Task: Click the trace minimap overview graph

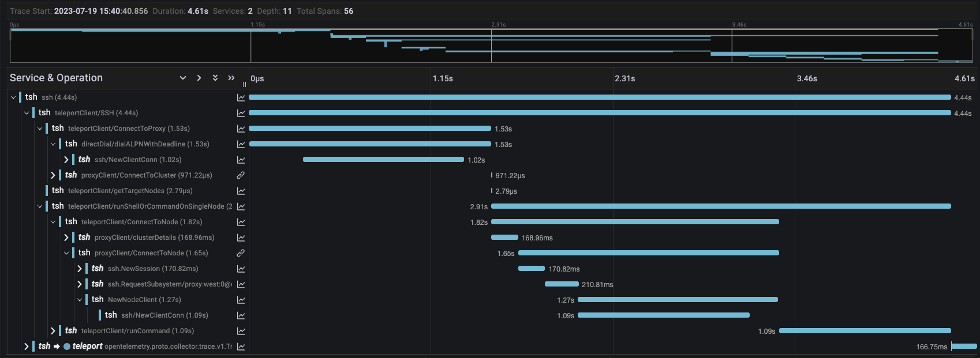Action: tap(491, 45)
